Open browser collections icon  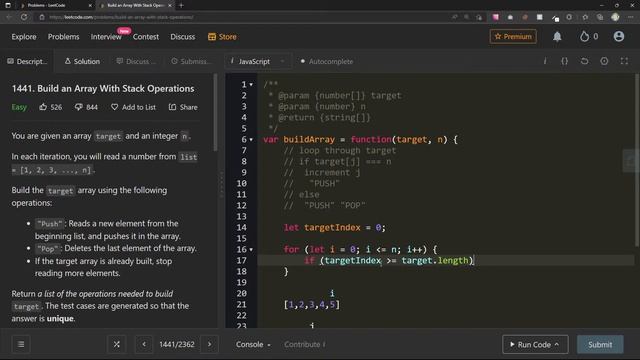coord(600,17)
